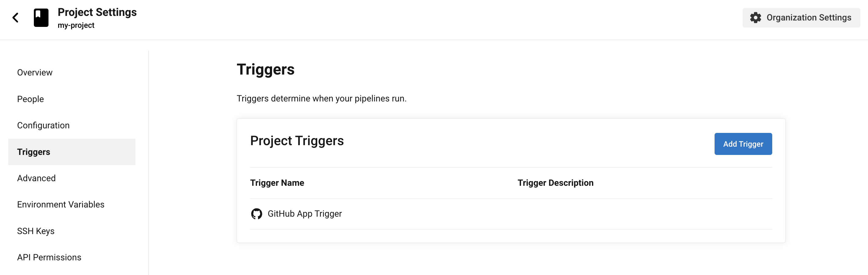
Task: Go to API Permissions page
Action: [x=49, y=258]
